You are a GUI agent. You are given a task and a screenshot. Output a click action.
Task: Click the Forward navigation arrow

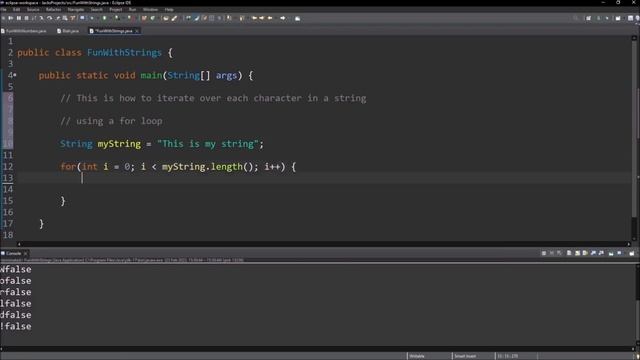[x=282, y=18]
